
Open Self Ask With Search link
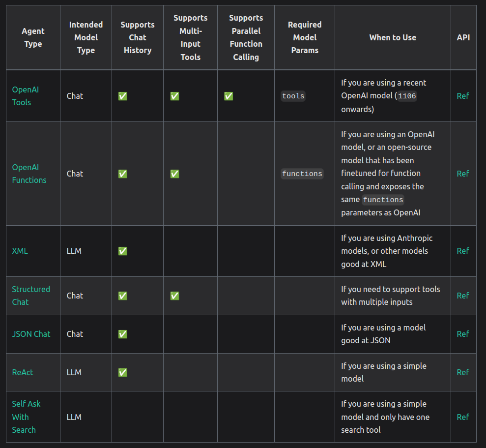click(x=26, y=417)
